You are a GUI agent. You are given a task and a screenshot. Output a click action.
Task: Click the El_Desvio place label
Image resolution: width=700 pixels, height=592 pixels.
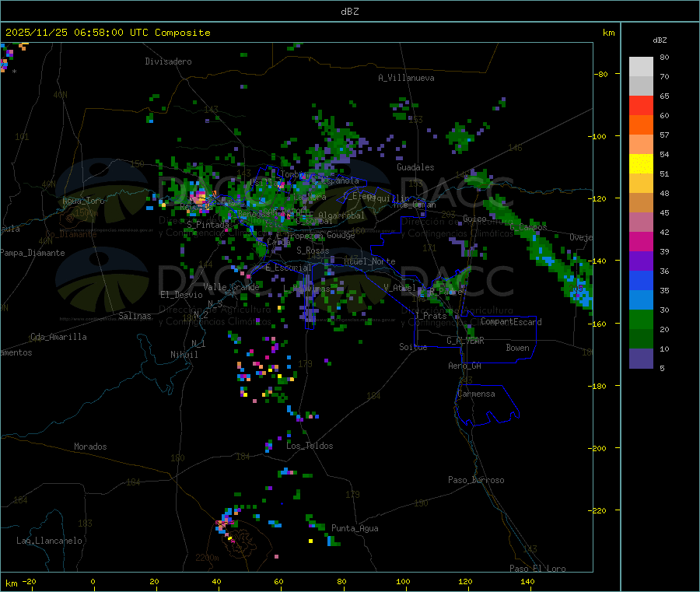click(x=181, y=295)
